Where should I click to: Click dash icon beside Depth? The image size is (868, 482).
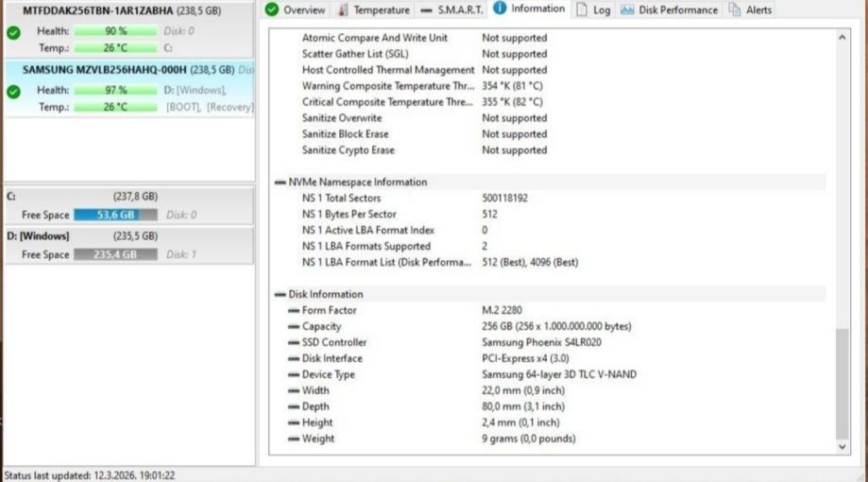[x=294, y=406]
